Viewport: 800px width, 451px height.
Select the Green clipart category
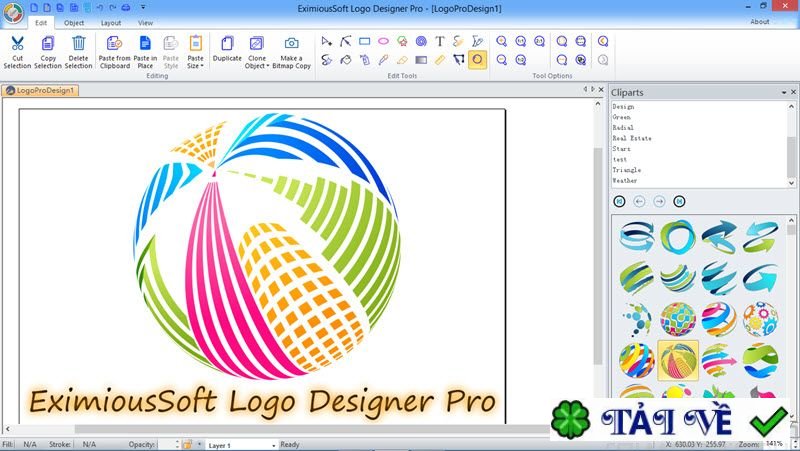pos(621,117)
